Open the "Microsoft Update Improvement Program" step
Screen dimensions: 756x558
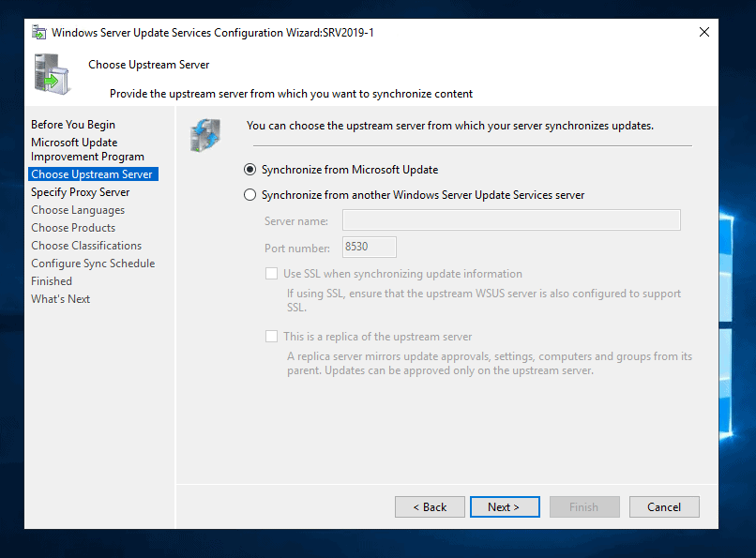pyautogui.click(x=74, y=148)
